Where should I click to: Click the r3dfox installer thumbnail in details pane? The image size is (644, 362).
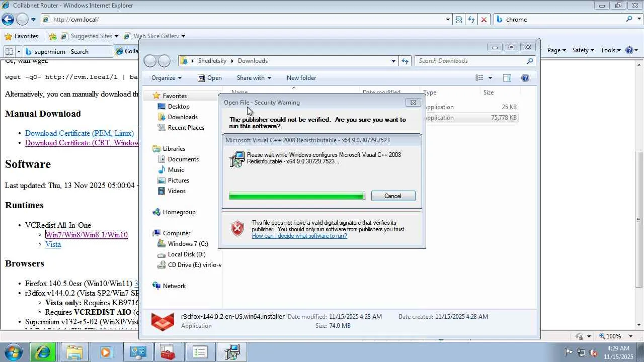coord(163,321)
